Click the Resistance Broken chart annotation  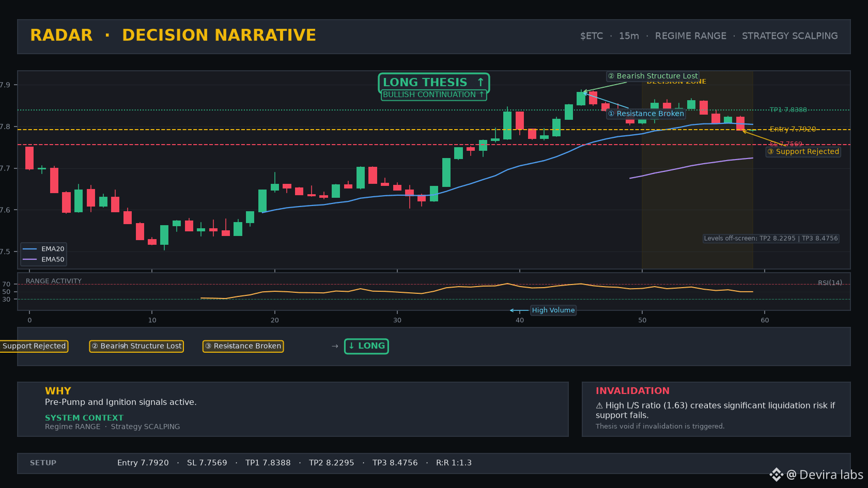click(x=646, y=114)
